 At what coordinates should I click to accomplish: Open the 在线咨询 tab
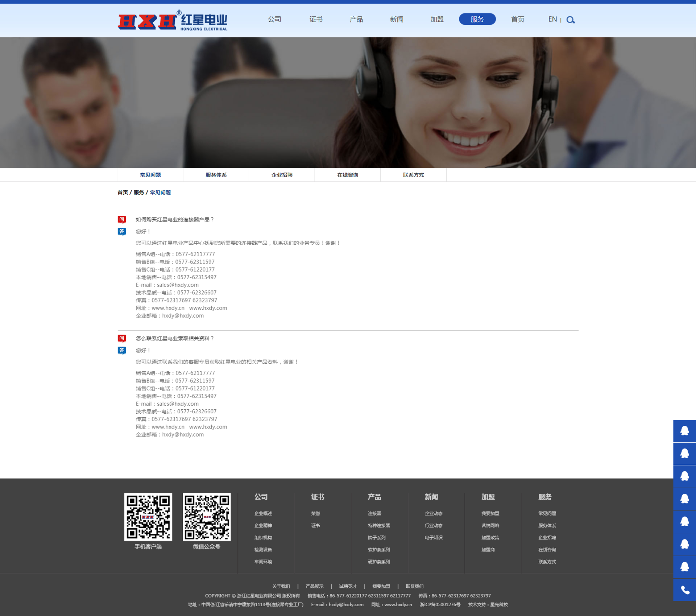348,175
